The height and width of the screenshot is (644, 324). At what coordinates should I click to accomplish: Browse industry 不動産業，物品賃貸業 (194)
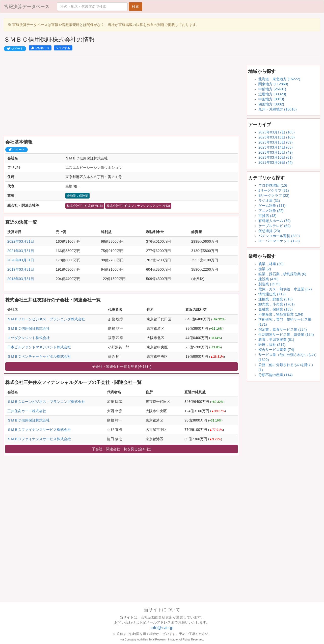[x=281, y=314]
